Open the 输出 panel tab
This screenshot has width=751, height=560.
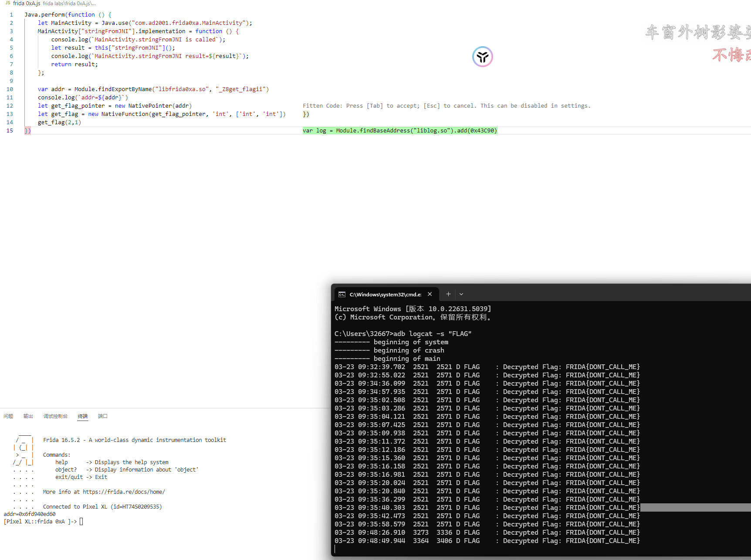(28, 416)
